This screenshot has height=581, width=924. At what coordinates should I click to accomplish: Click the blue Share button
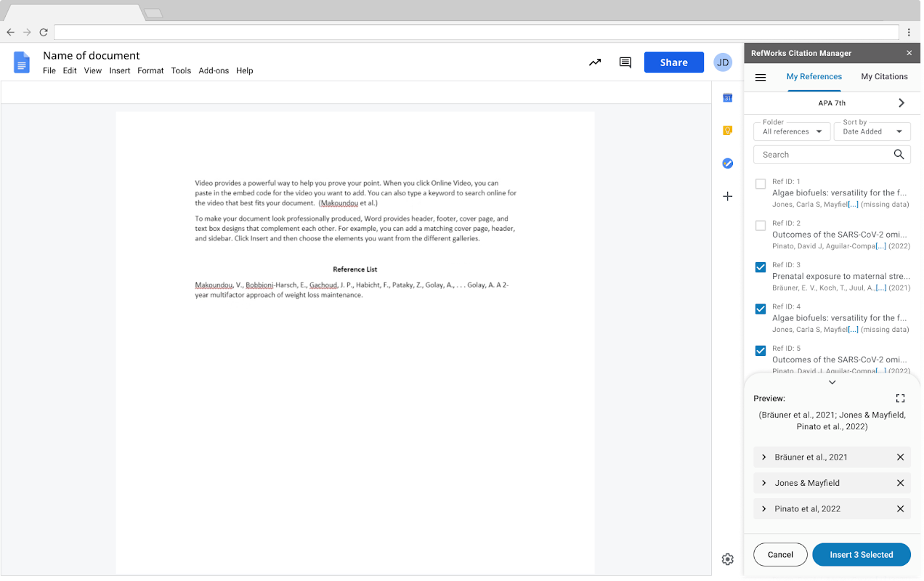point(674,62)
